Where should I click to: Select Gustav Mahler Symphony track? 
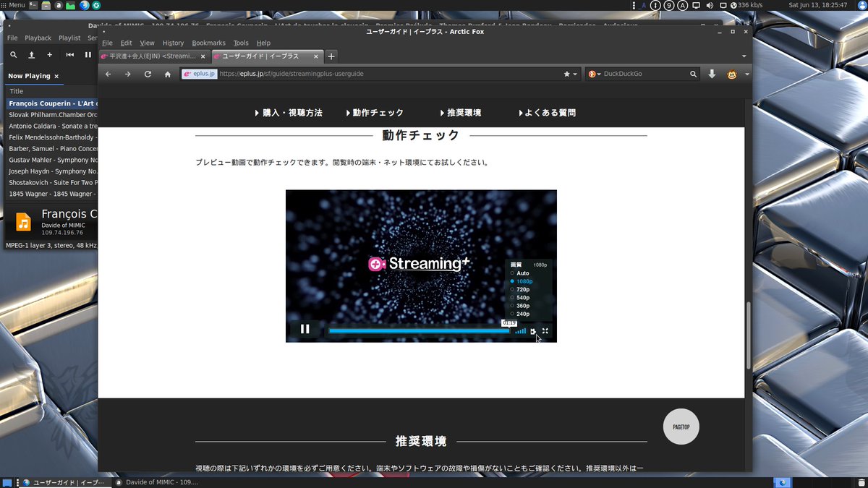coord(51,160)
